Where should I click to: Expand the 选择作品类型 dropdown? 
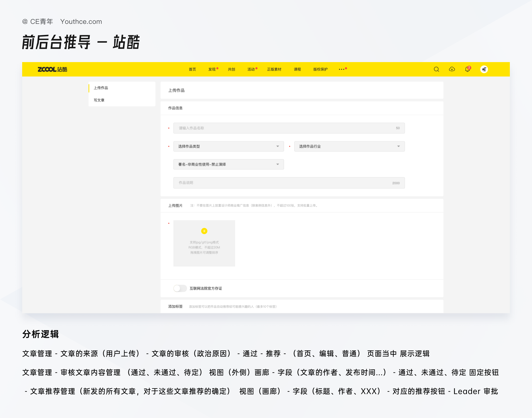(229, 146)
